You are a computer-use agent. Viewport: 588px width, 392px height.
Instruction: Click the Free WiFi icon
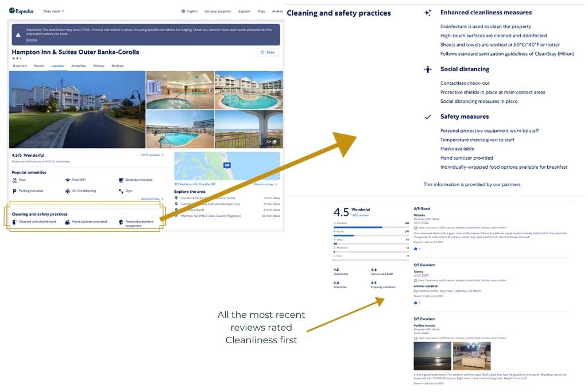pos(68,180)
